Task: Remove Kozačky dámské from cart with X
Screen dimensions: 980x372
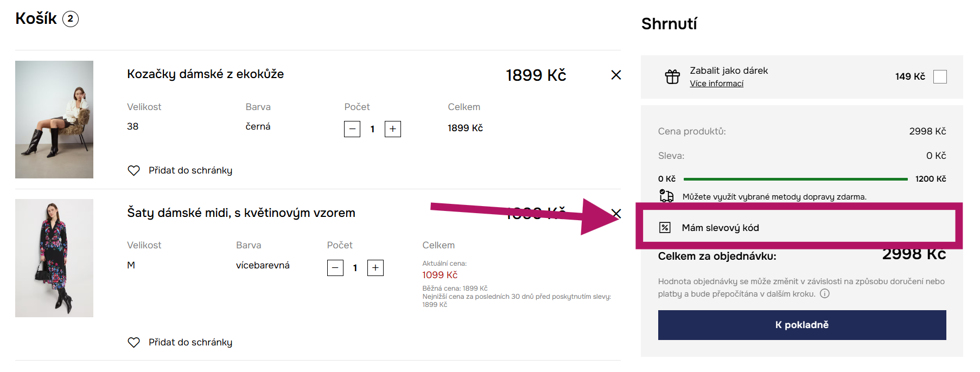Action: [616, 75]
